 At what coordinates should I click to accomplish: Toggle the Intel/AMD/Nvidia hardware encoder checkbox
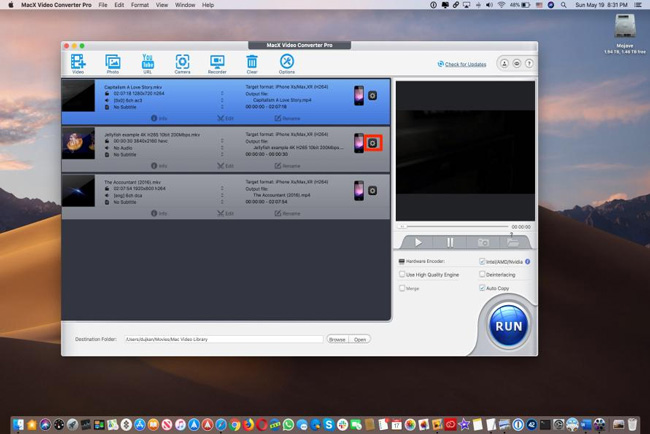pos(482,262)
